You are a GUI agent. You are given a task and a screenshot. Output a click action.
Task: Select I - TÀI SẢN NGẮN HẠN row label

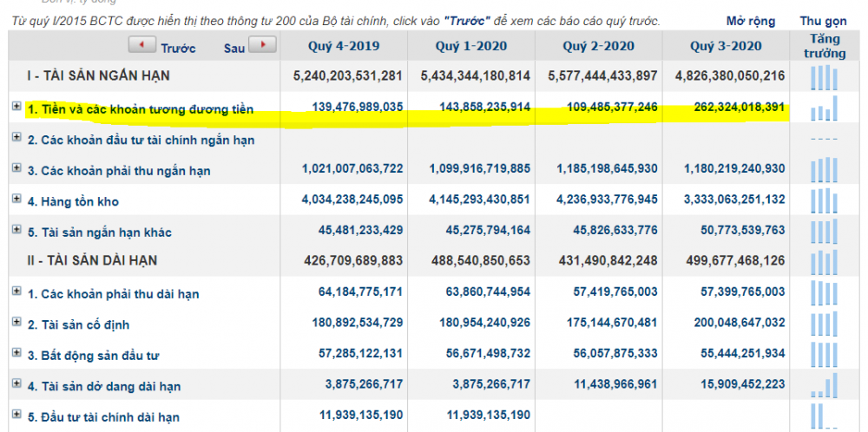[99, 75]
